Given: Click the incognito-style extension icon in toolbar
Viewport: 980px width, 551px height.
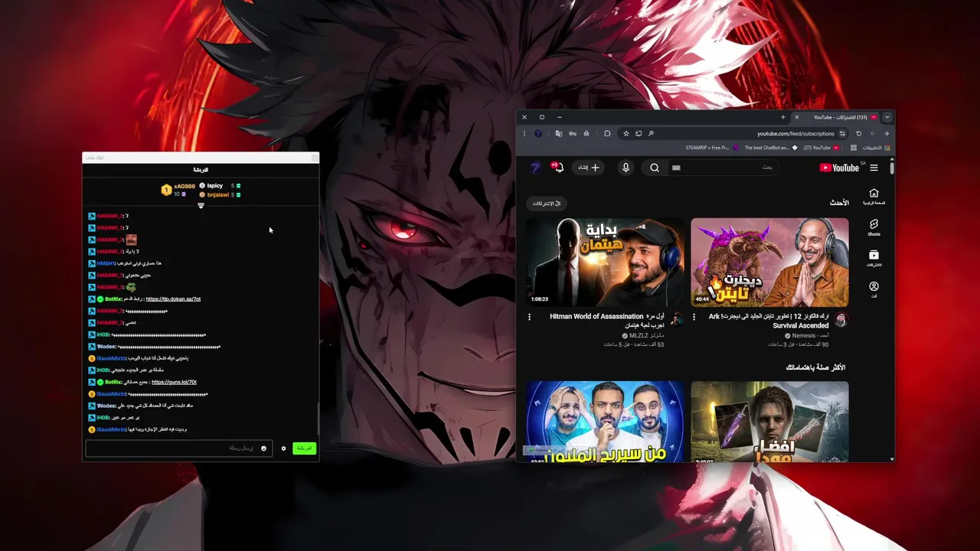Looking at the screenshot, I should (586, 133).
